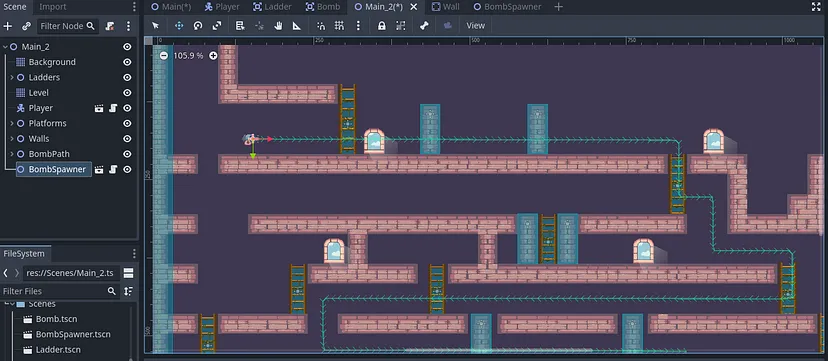Screen dimensions: 828x361
Task: Toggle visibility of Player node
Action: [127, 108]
